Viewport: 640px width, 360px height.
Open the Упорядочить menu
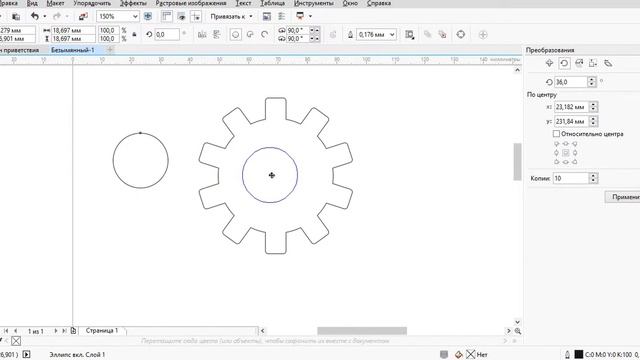point(92,3)
